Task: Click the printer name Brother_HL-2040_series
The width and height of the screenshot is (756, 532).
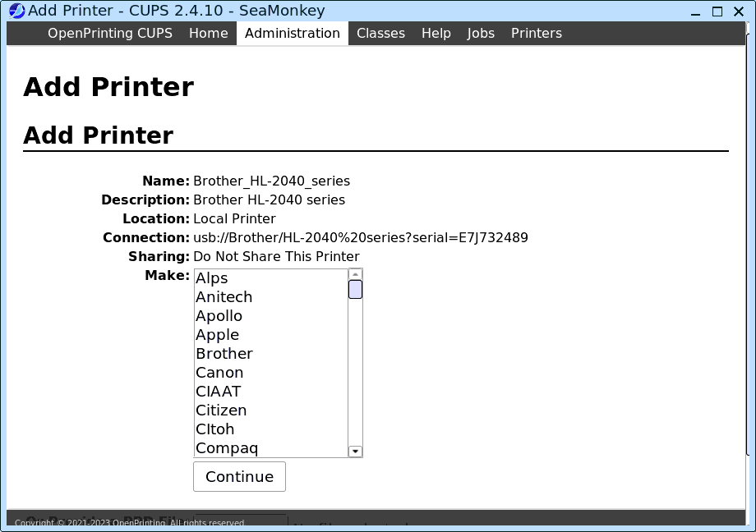Action: click(271, 181)
